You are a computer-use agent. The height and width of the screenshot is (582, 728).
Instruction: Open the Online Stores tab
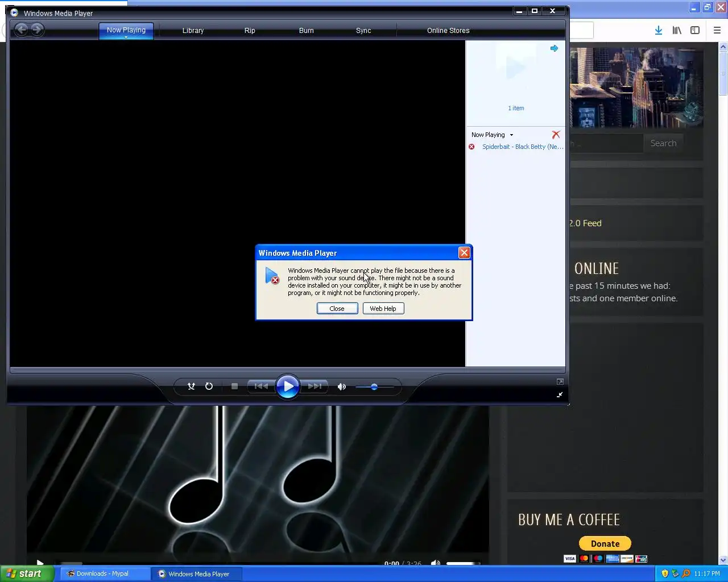click(x=448, y=31)
